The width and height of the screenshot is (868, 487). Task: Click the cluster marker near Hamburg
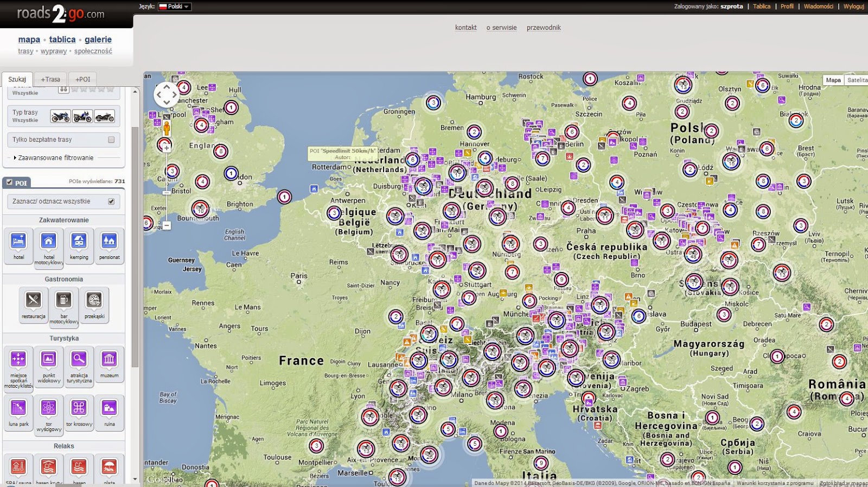pos(433,102)
